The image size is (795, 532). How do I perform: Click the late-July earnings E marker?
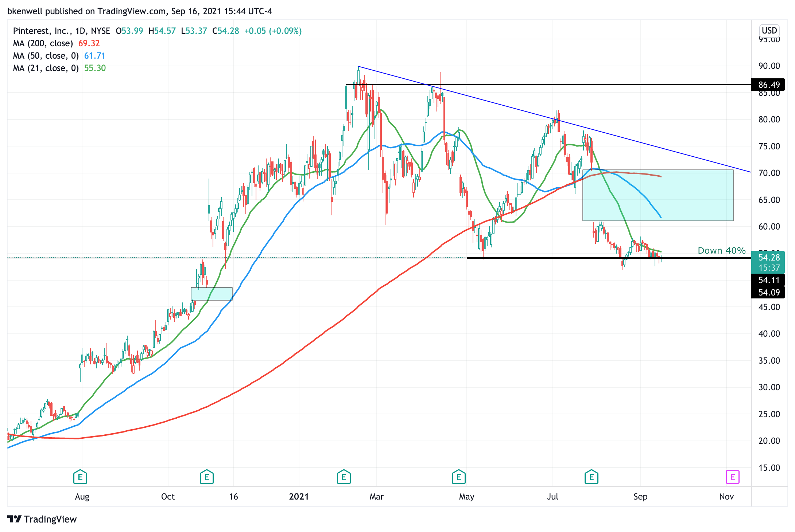pyautogui.click(x=591, y=477)
